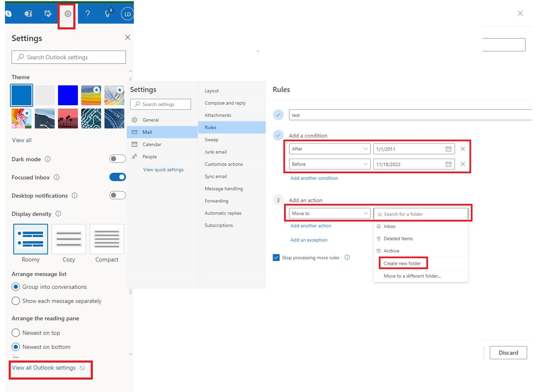The image size is (535, 392).
Task: Switch to the Sweep settings tab
Action: [211, 140]
